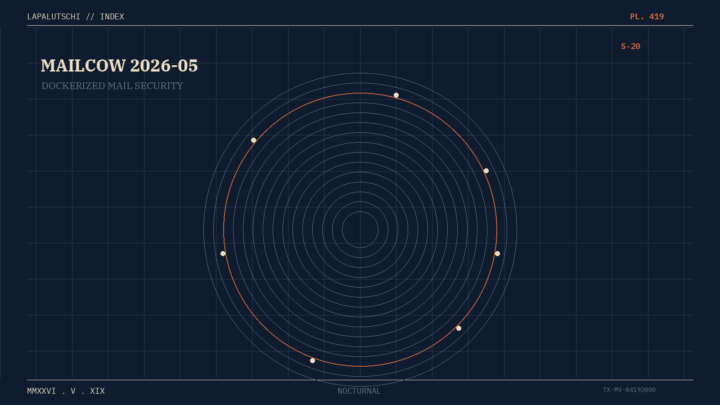Select the 'MAILCOW 2026-05' title
720x405 pixels.
119,66
